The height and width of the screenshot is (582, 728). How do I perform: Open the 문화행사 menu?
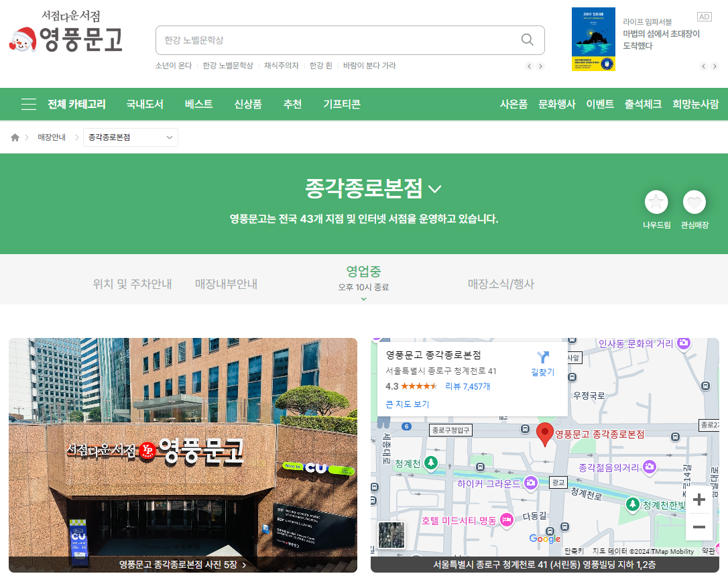556,104
